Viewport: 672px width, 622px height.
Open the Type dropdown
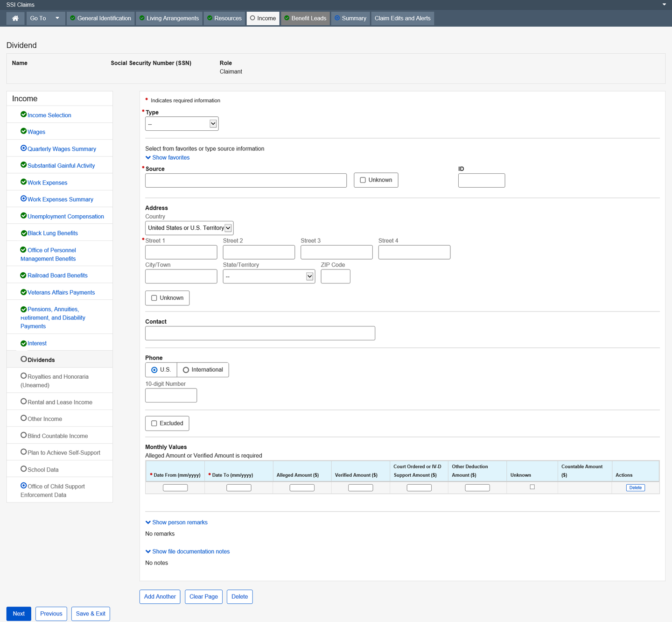182,124
